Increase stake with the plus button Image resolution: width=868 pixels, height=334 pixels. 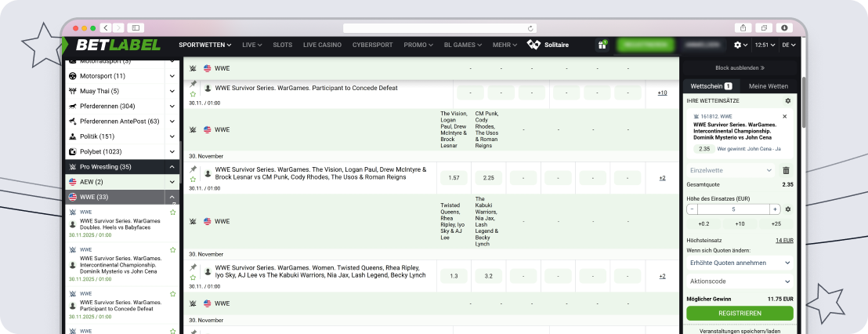pyautogui.click(x=774, y=209)
